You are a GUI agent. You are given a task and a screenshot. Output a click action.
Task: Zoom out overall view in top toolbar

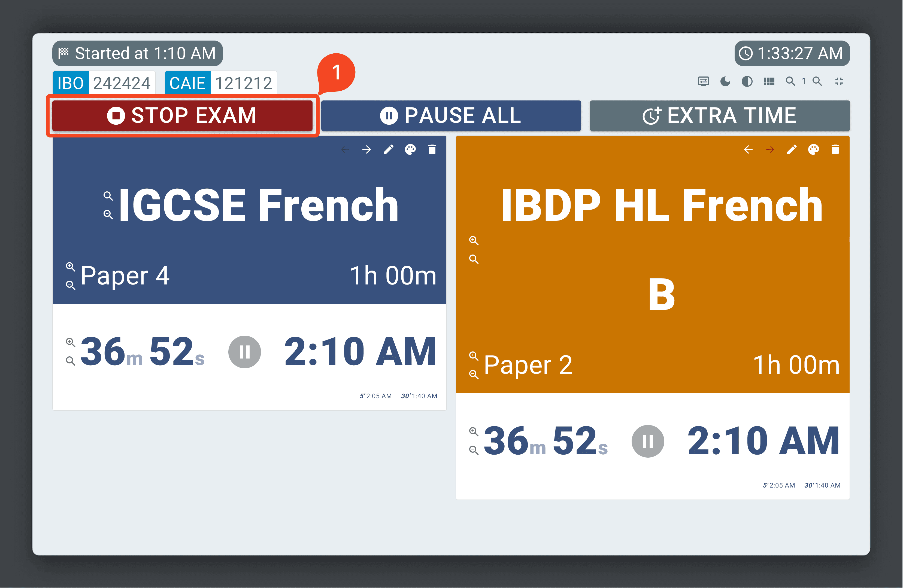tap(790, 81)
